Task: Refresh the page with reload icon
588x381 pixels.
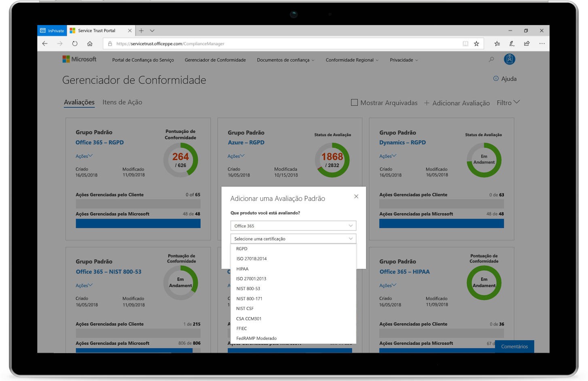Action: (x=75, y=44)
